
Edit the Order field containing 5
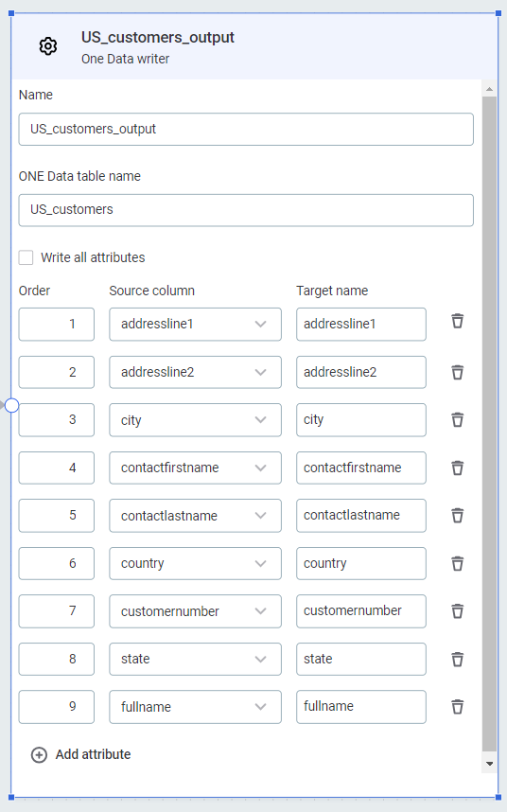tap(57, 515)
